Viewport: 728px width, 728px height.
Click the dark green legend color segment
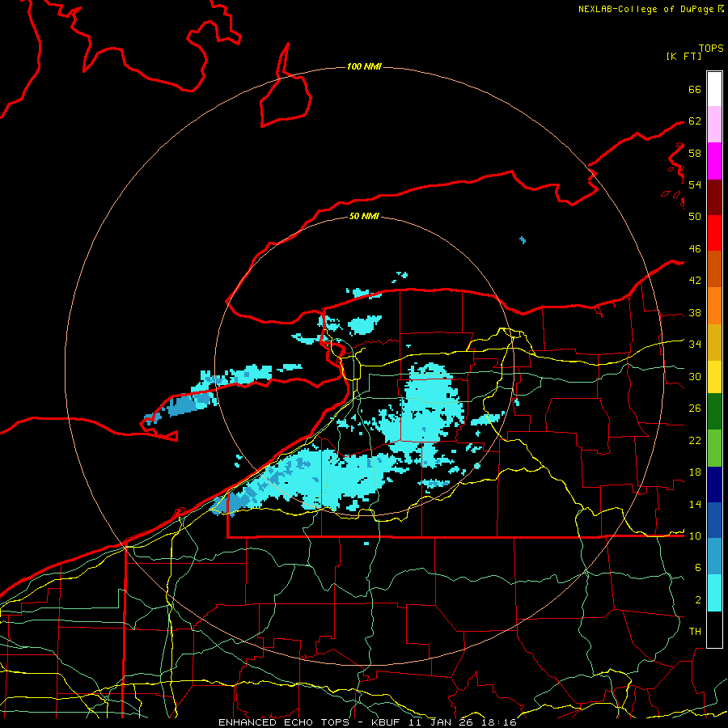[x=714, y=412]
